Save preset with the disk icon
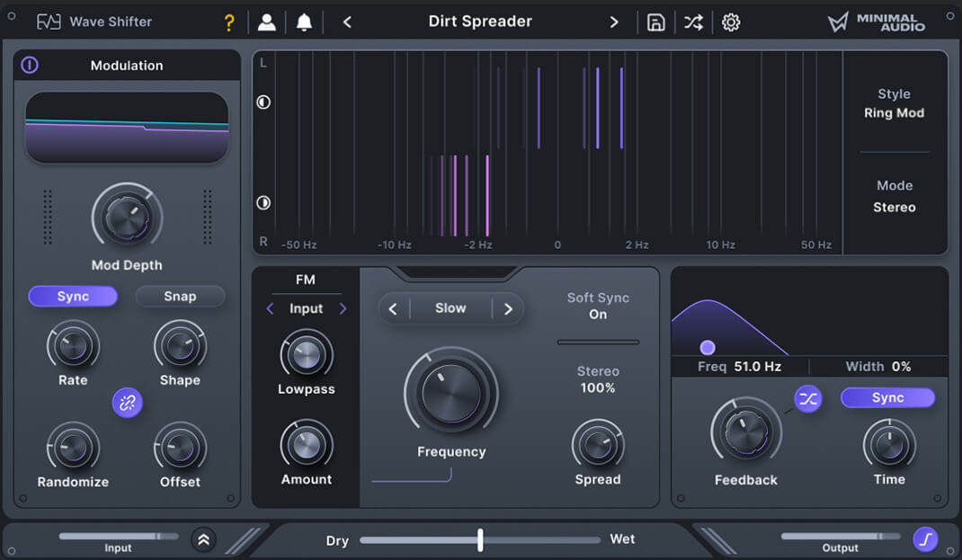Screen dimensions: 962x560 coord(655,22)
